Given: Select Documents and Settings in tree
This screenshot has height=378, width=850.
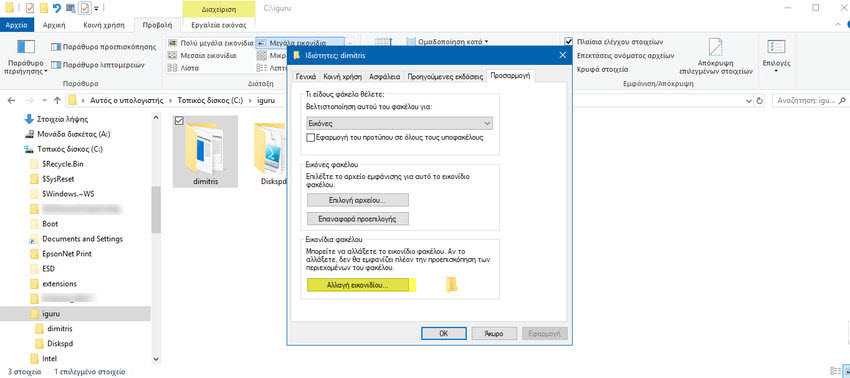Looking at the screenshot, I should coord(76,239).
